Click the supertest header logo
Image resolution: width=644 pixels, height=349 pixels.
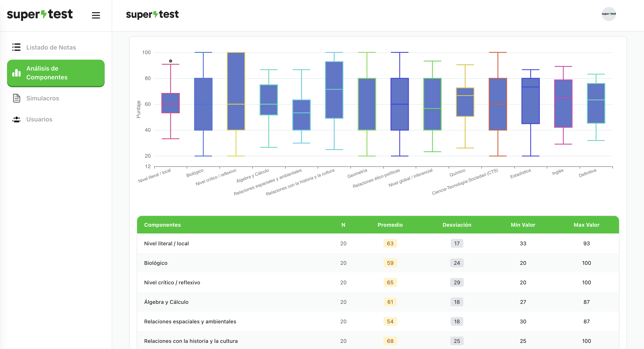tap(152, 14)
